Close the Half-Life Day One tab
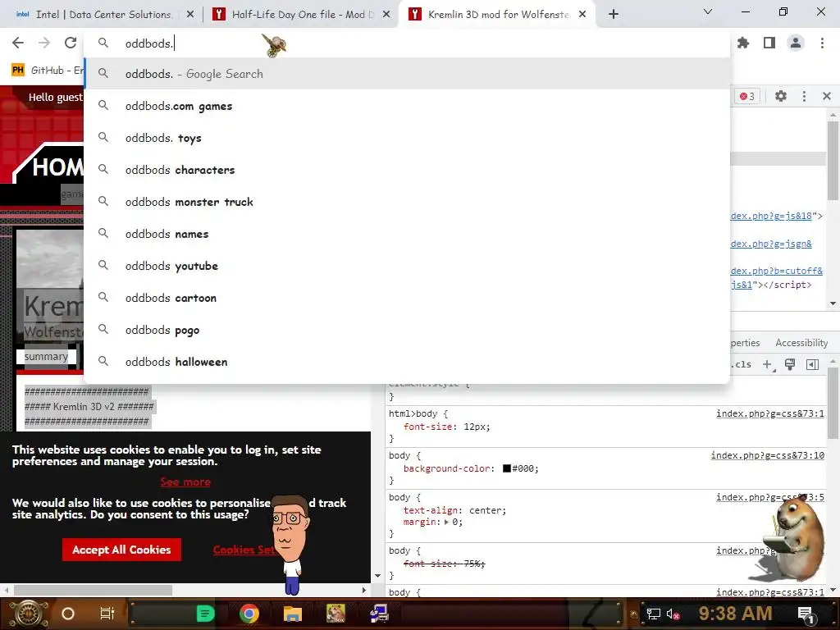840x630 pixels. pos(386,15)
